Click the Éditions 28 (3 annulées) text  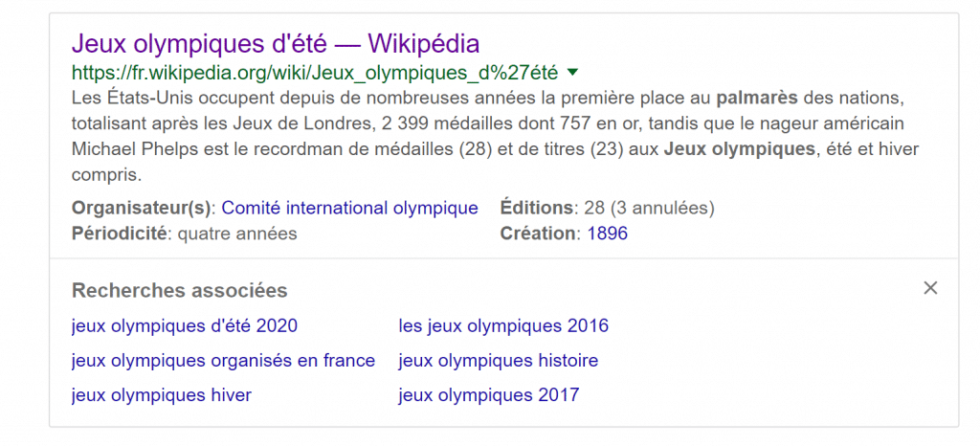pyautogui.click(x=607, y=208)
